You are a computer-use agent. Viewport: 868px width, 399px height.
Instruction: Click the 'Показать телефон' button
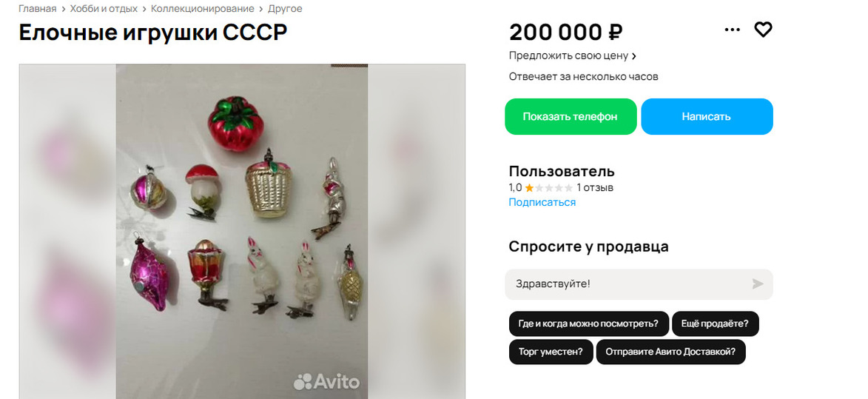(x=571, y=117)
